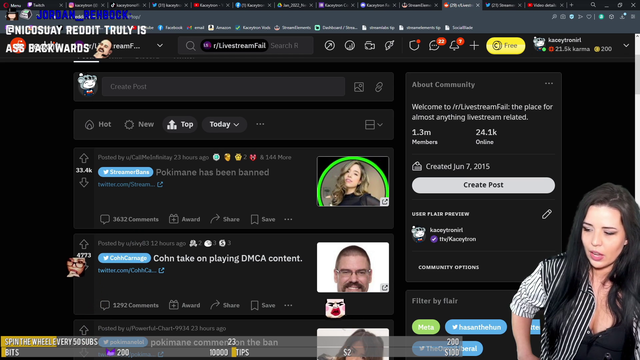Share the Cohn DMCA content post

225,305
